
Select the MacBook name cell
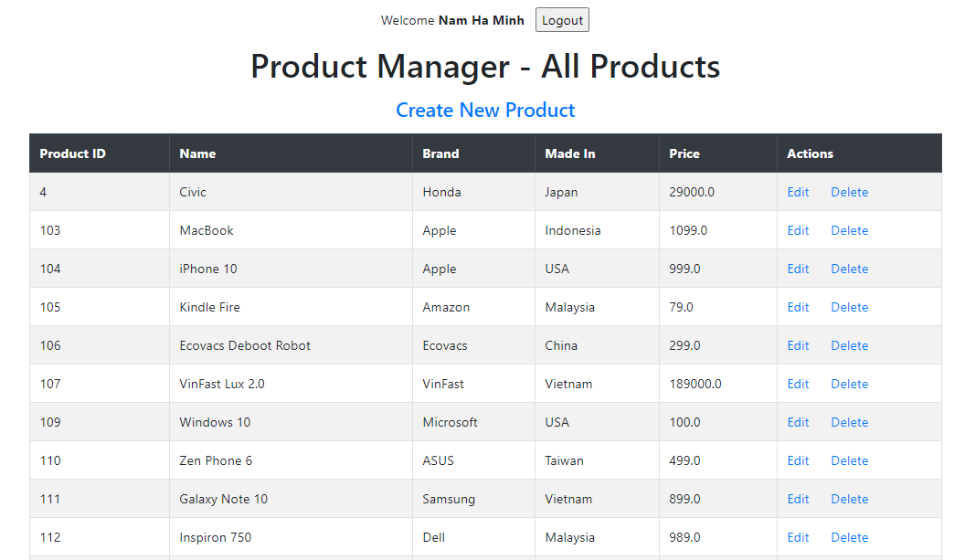click(x=291, y=230)
